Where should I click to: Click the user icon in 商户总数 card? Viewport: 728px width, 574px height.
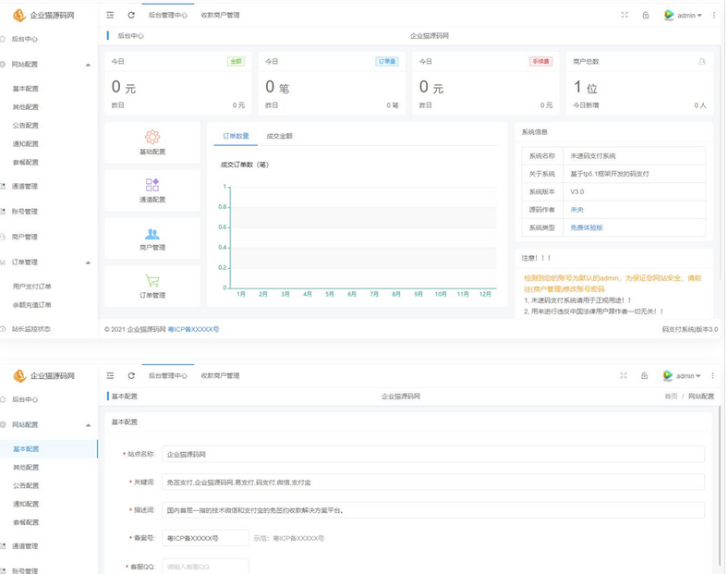(x=702, y=62)
